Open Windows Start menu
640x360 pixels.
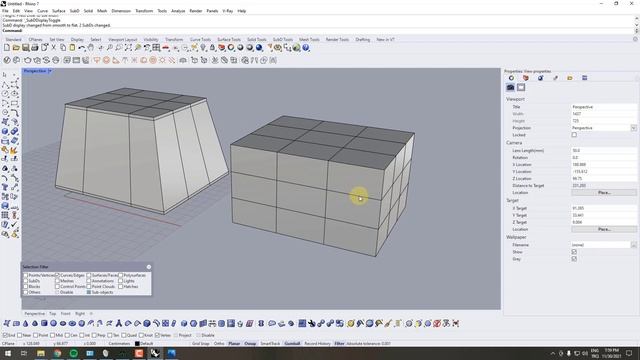pyautogui.click(x=8, y=353)
